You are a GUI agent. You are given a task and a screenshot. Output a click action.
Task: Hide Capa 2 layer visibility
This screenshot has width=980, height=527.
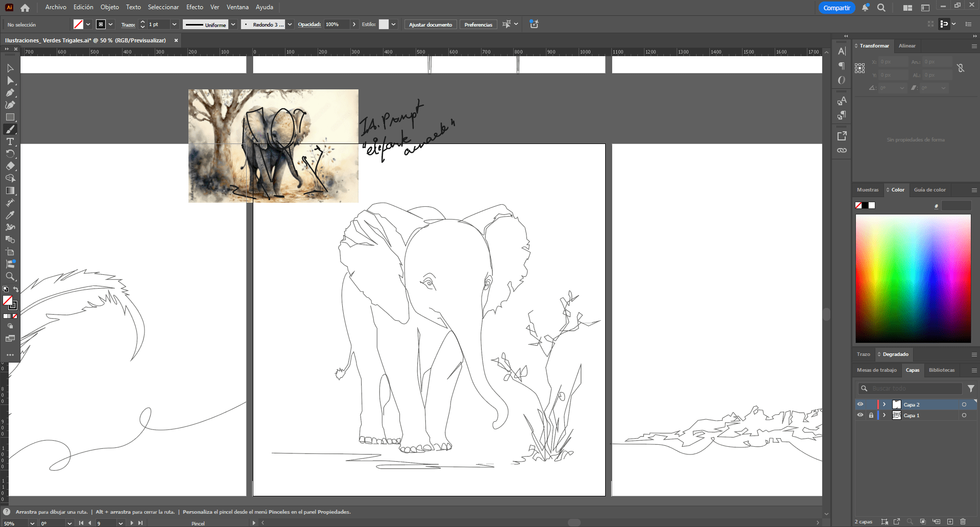point(860,404)
